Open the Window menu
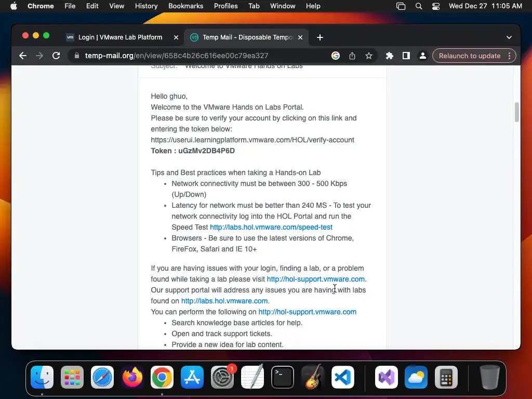The width and height of the screenshot is (532, 399). tap(283, 6)
